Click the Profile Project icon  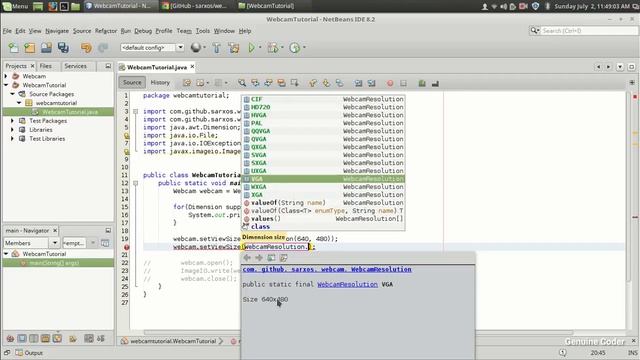[x=294, y=48]
